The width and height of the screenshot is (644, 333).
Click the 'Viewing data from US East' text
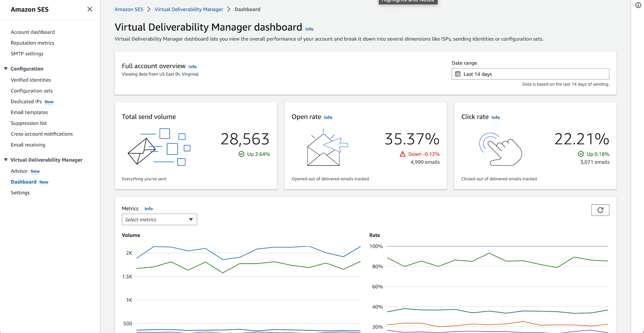161,74
